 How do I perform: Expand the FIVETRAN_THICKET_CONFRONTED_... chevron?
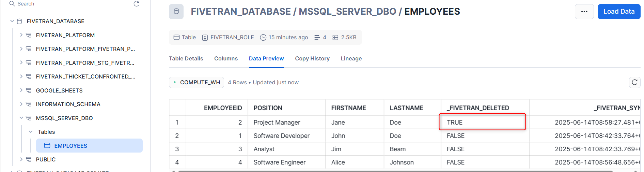click(21, 76)
